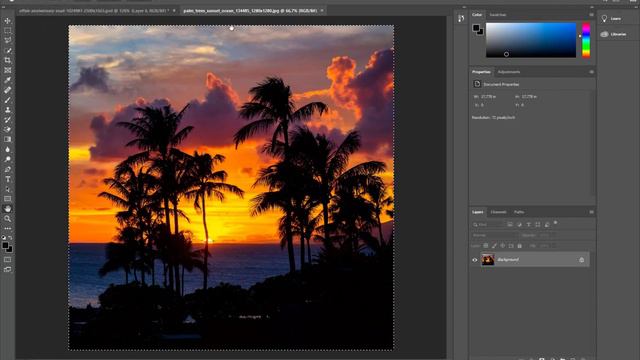Close the palm trees sunset document tab

pyautogui.click(x=322, y=11)
